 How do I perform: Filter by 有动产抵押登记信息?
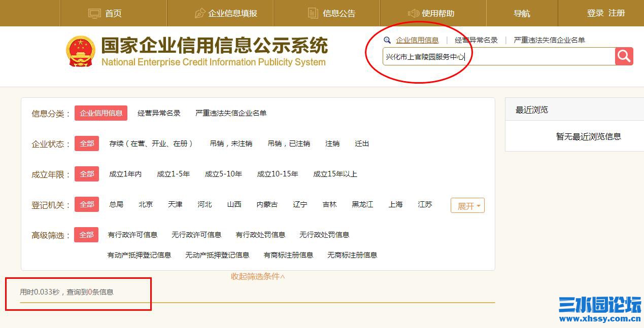coord(139,255)
